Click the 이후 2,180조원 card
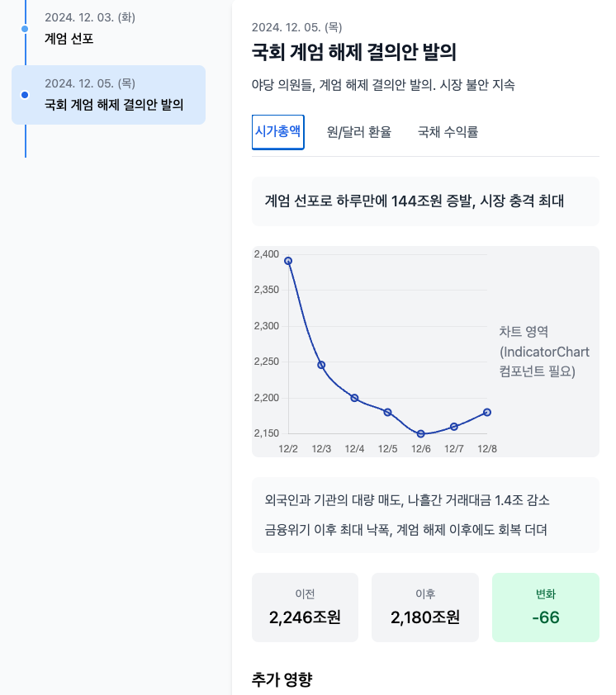This screenshot has width=616, height=695. coord(425,608)
